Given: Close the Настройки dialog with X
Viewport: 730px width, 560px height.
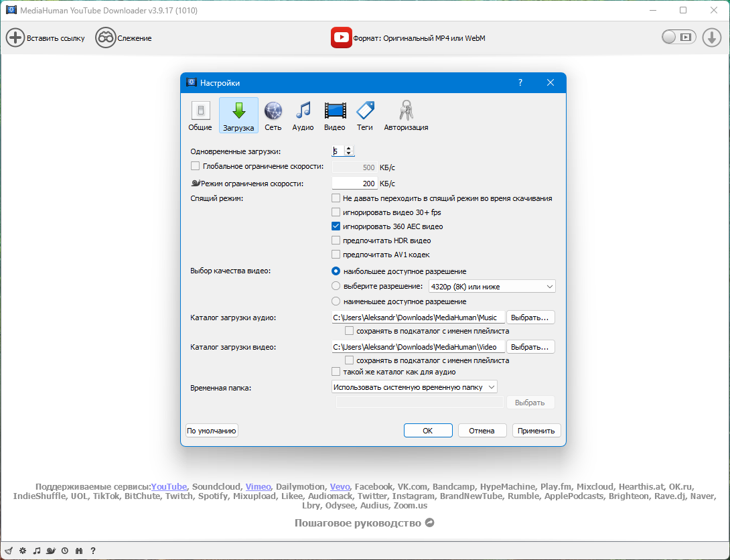Looking at the screenshot, I should [551, 82].
